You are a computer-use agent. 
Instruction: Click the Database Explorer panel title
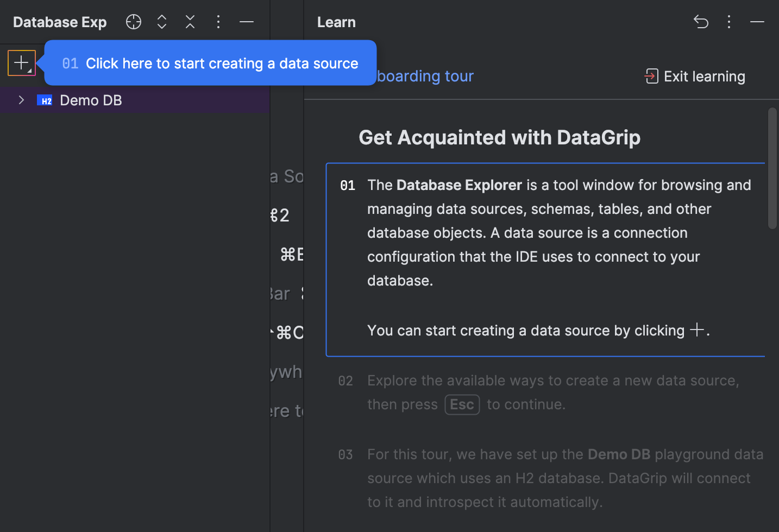[60, 22]
